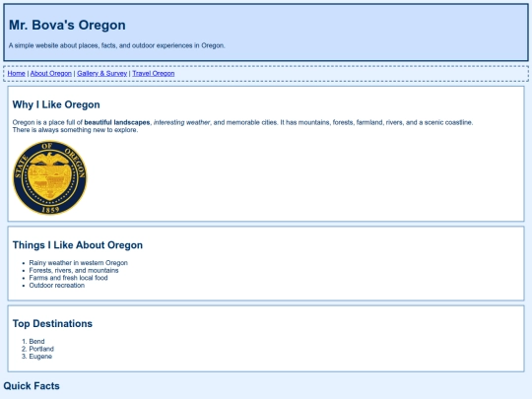
Task: Click the Top Destinations heading
Action: point(52,324)
